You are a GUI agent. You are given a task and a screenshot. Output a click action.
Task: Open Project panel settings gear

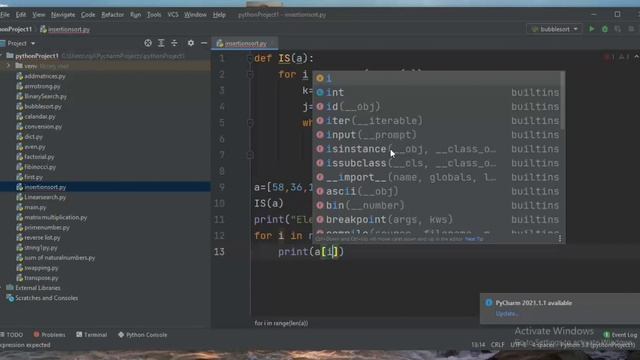191,43
